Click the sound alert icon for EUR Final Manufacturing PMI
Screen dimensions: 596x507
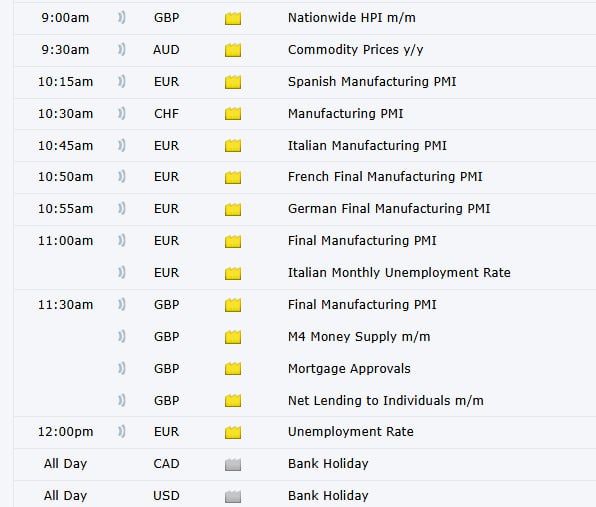pos(121,241)
